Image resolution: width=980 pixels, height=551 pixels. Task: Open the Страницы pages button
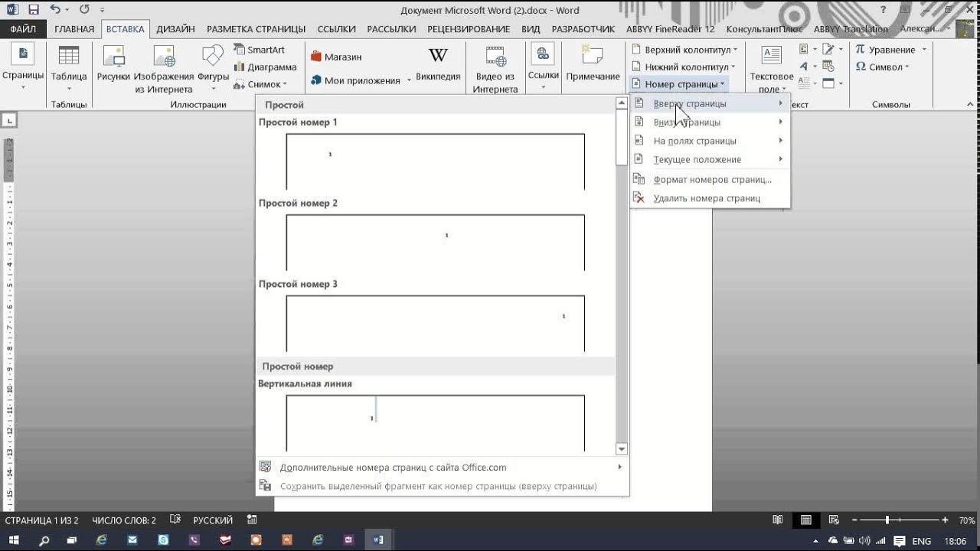[22, 67]
